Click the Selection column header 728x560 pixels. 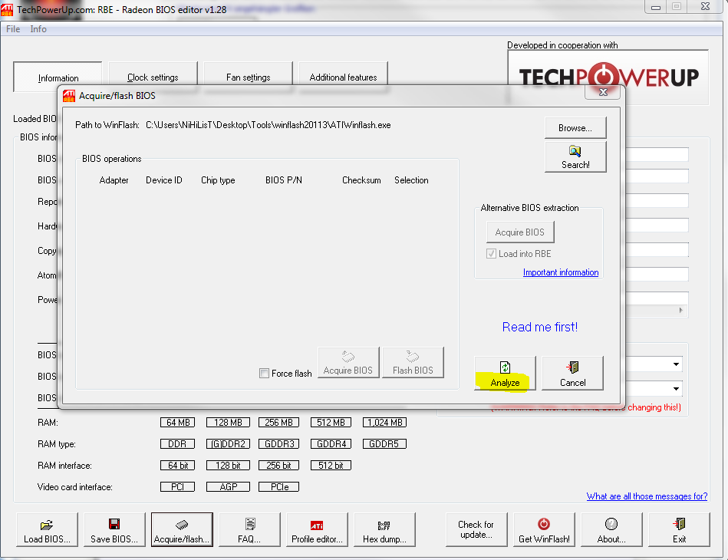pyautogui.click(x=411, y=180)
